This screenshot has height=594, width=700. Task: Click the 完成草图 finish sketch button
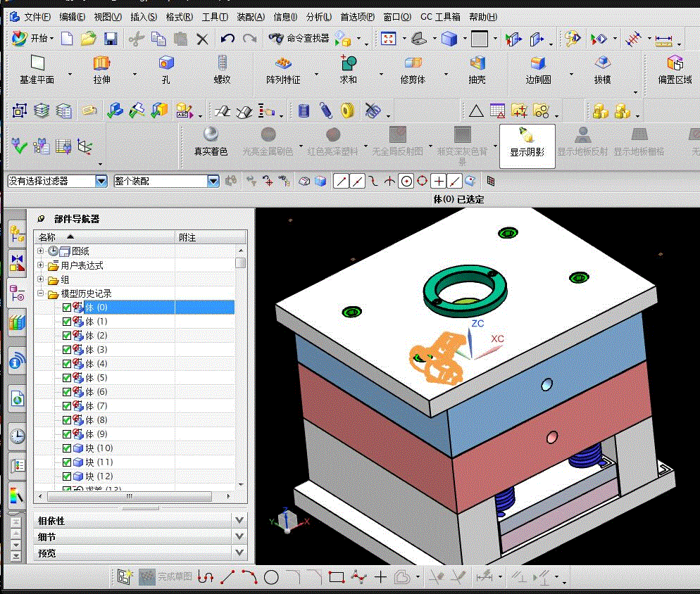click(165, 577)
